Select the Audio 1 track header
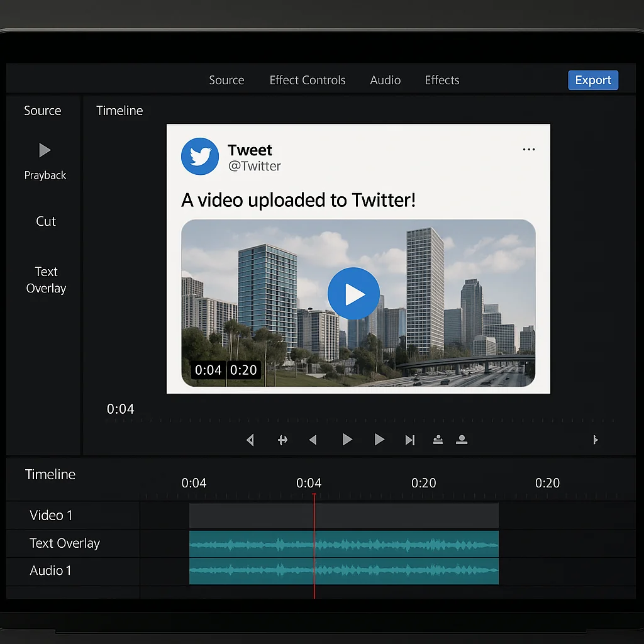 [73, 570]
